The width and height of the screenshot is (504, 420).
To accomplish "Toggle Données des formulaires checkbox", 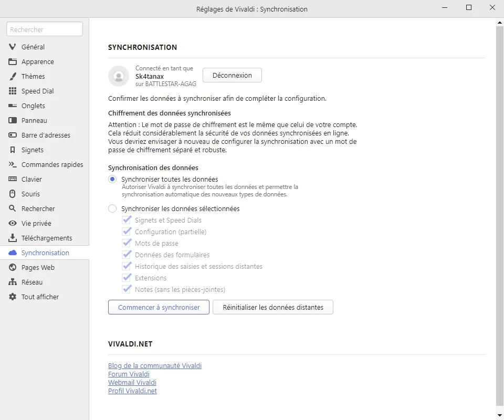I will 127,255.
